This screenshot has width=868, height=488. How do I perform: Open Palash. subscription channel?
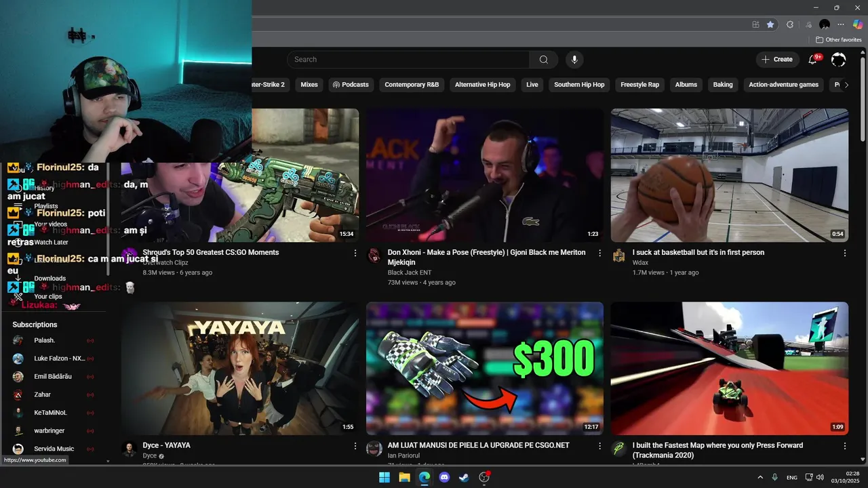54,340
